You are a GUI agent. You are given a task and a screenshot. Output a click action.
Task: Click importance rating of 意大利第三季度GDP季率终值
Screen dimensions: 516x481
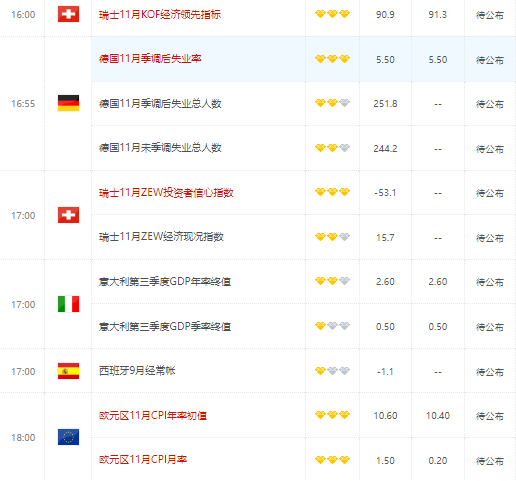coord(332,326)
